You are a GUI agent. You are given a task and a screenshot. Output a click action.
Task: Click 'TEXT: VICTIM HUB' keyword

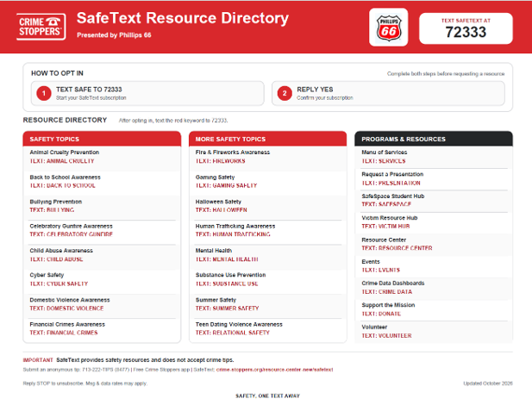(385, 227)
